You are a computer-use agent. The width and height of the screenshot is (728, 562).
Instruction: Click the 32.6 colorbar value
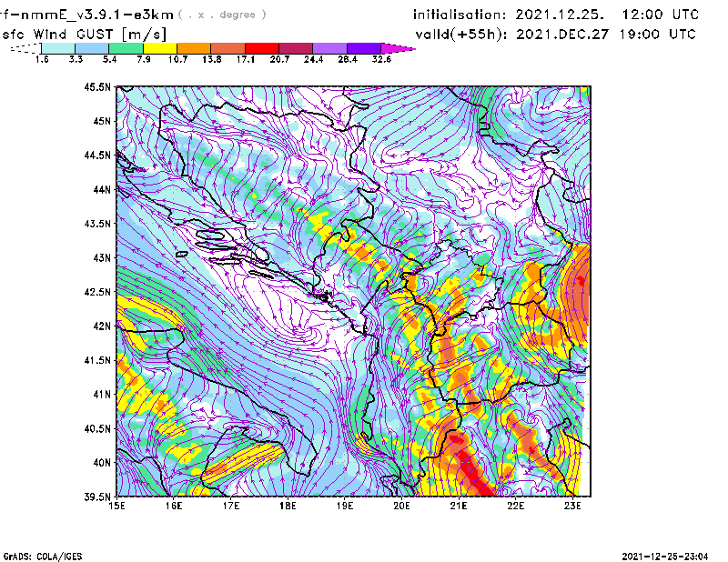381,59
